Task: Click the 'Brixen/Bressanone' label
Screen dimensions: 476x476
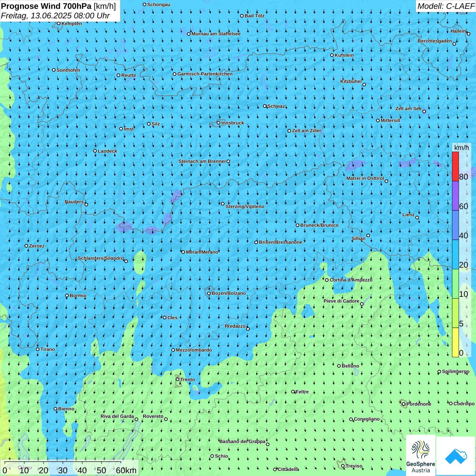Action: pos(280,242)
